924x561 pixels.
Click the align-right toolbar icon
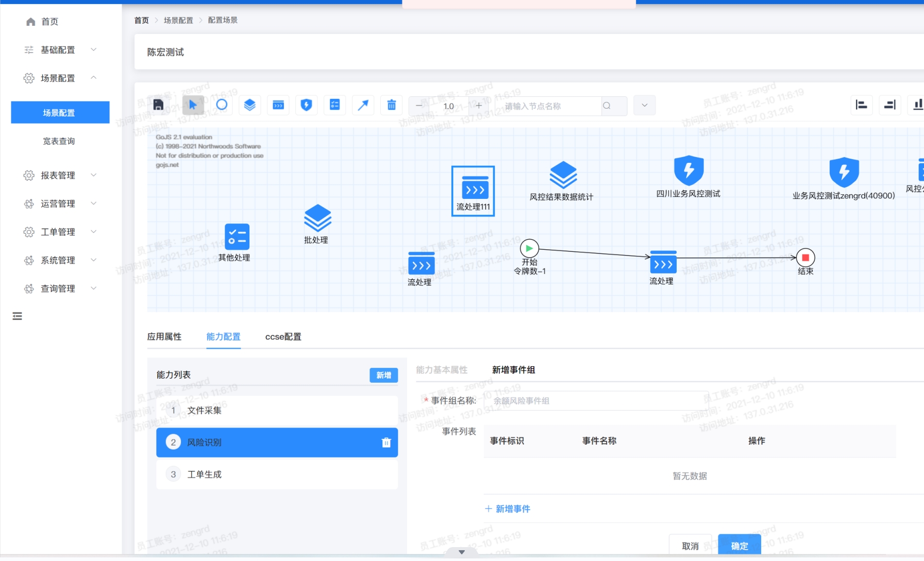click(x=890, y=105)
